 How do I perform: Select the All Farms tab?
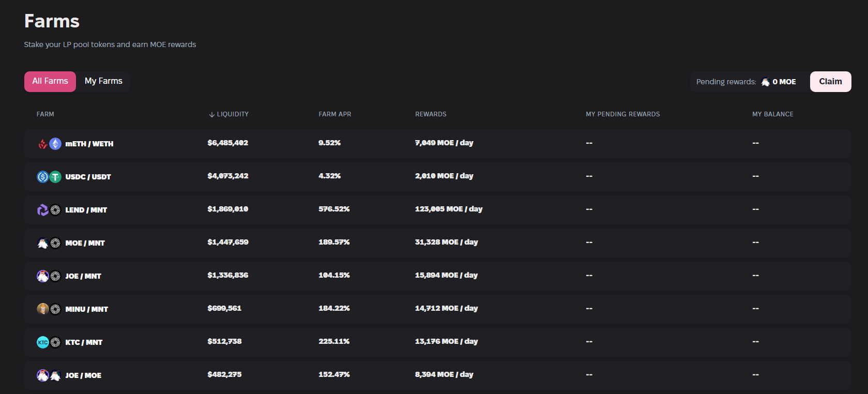click(50, 81)
